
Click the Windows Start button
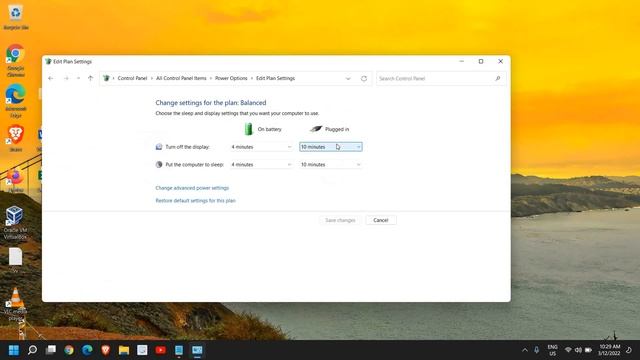tap(14, 350)
